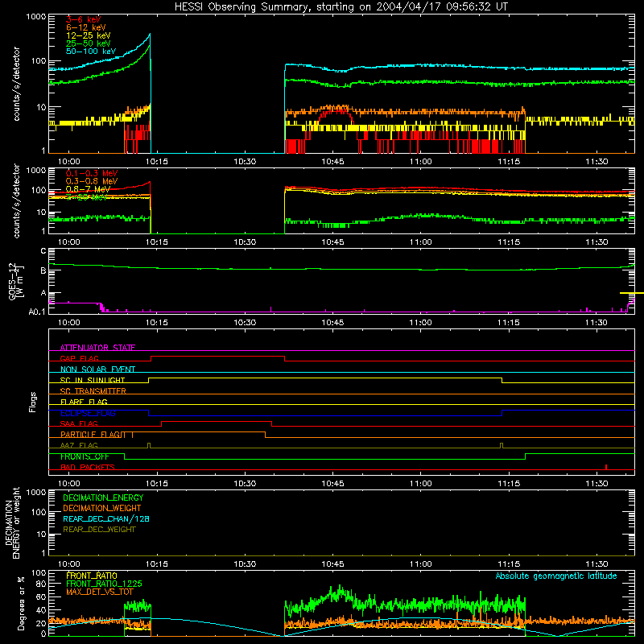Image resolution: width=644 pixels, height=644 pixels.
Task: Click the yellow marker beside GOES panel
Action: click(632, 293)
